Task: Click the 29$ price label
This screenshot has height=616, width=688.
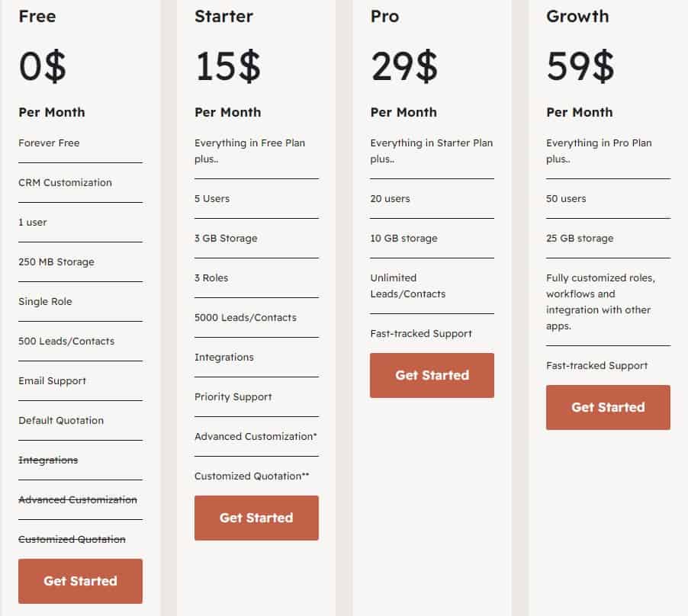Action: pyautogui.click(x=403, y=66)
